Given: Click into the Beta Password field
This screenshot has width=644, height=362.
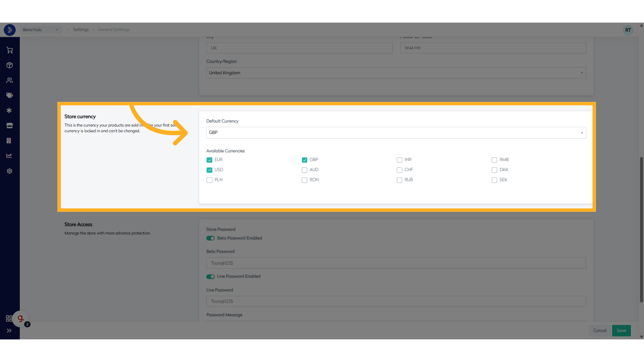Looking at the screenshot, I should [x=396, y=263].
